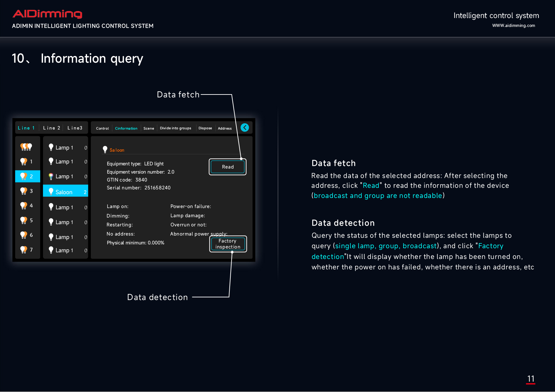Open the Address tab

[x=225, y=128]
